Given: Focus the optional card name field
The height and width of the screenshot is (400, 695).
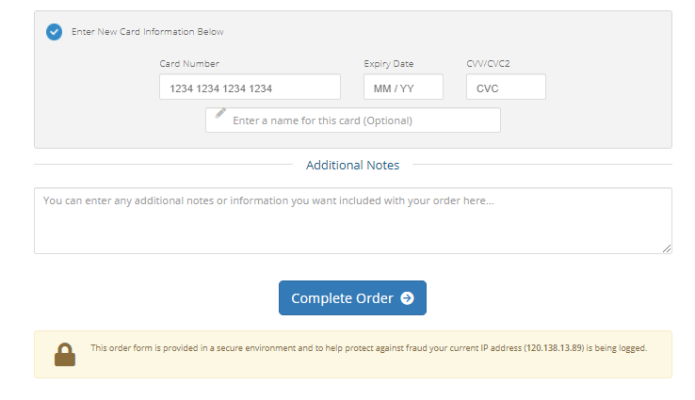Looking at the screenshot, I should 360,121.
